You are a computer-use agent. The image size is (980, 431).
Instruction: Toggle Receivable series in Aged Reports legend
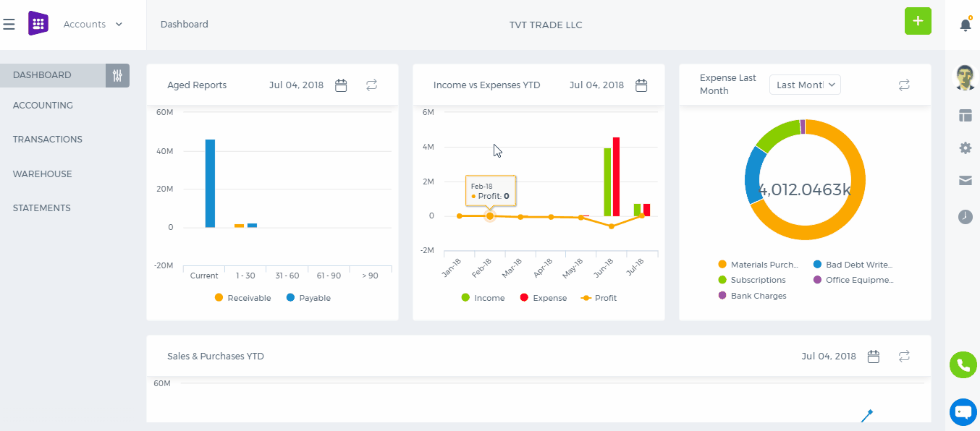pos(242,298)
